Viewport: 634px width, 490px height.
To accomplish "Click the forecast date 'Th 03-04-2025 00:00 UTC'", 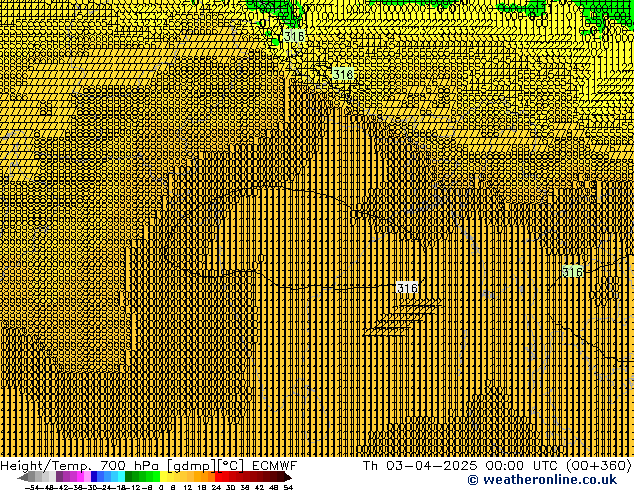I will click(460, 466).
